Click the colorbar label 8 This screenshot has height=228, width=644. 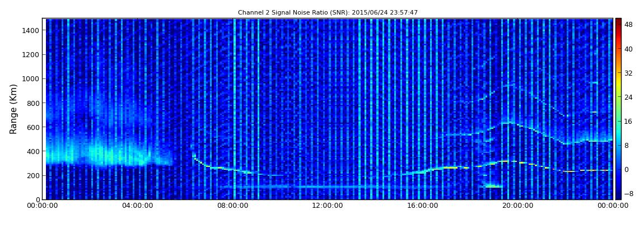pyautogui.click(x=626, y=146)
